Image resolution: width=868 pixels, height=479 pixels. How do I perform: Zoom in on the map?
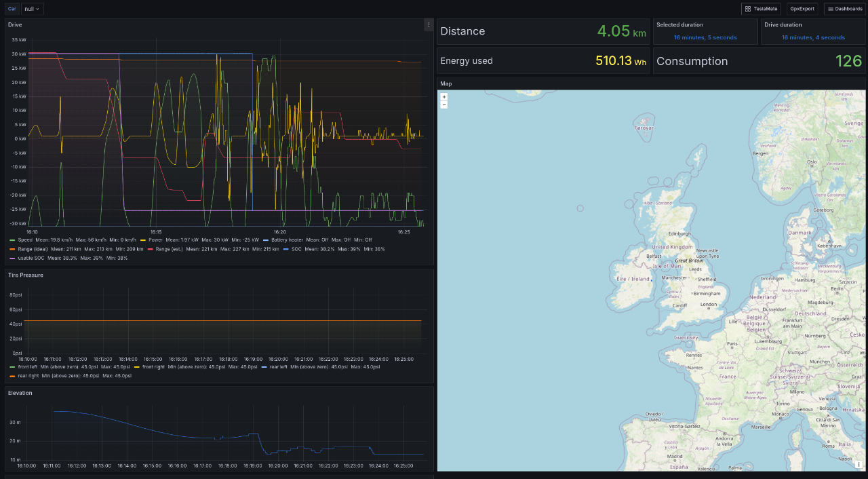click(444, 97)
